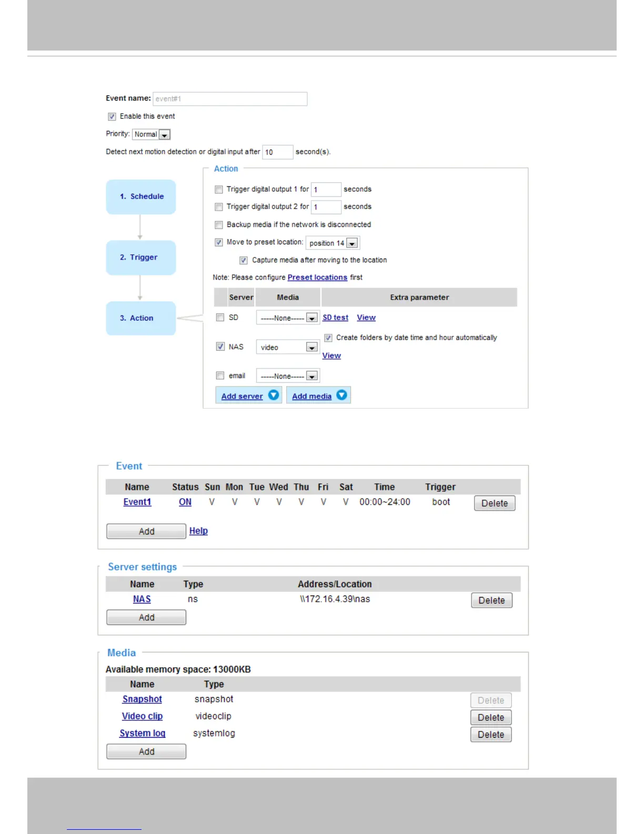Click the 00:00~24:00 time cell
The height and width of the screenshot is (834, 644).
tap(385, 502)
